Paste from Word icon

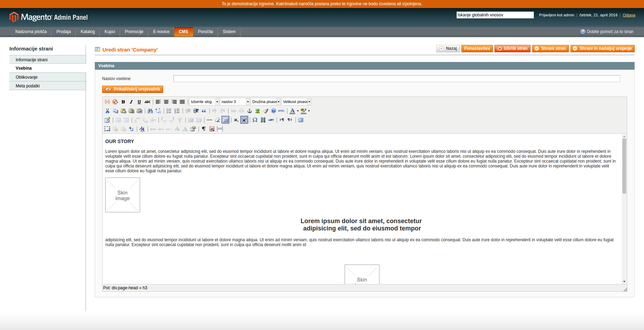pos(139,111)
